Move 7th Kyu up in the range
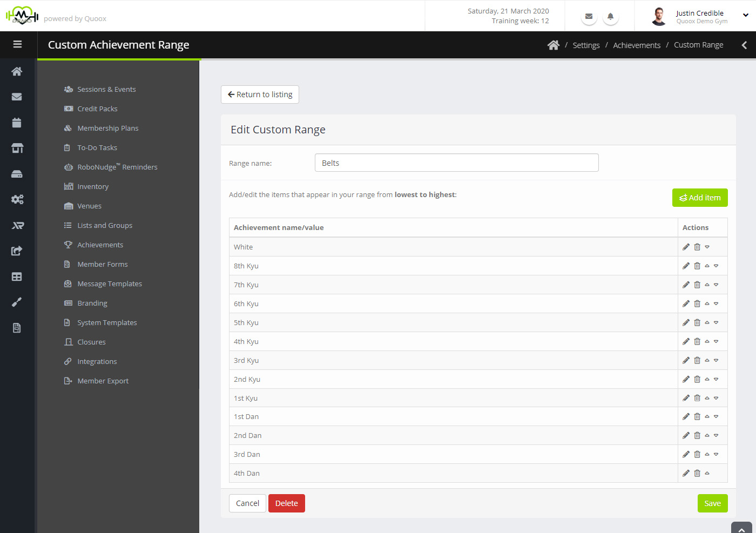Image resolution: width=756 pixels, height=533 pixels. (x=707, y=285)
